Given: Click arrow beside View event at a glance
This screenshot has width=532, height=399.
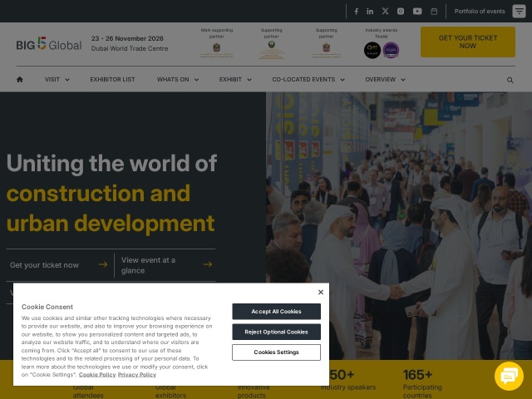Looking at the screenshot, I should pos(208,264).
